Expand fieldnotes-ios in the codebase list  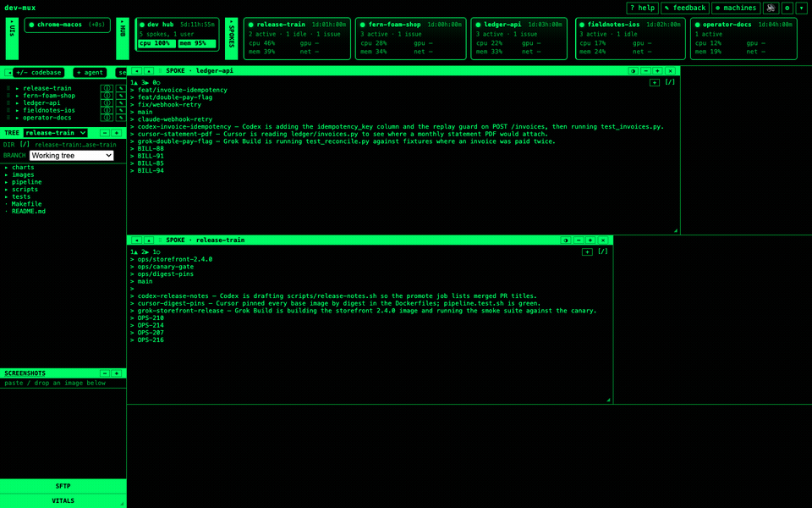pos(17,110)
